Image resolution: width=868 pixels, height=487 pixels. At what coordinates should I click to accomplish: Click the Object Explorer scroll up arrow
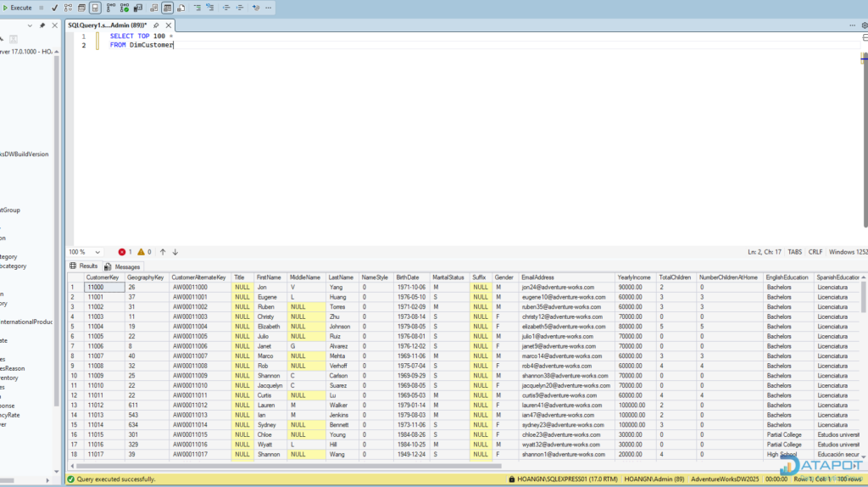click(x=56, y=52)
